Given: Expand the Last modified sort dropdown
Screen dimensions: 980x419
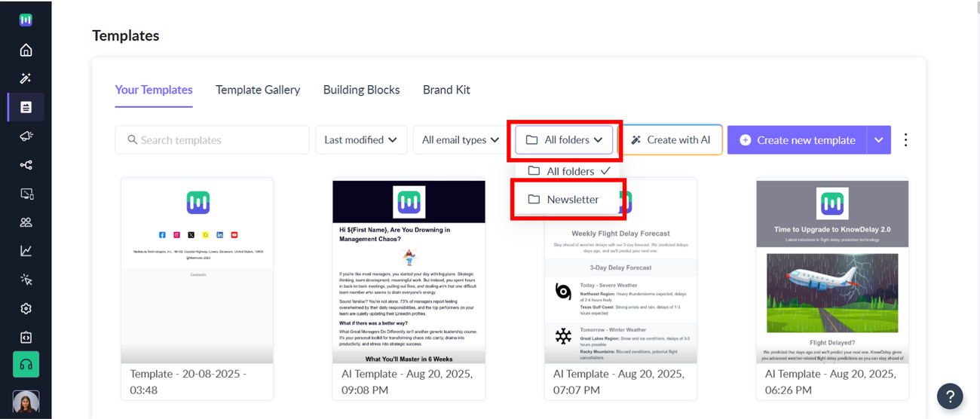Looking at the screenshot, I should [360, 140].
